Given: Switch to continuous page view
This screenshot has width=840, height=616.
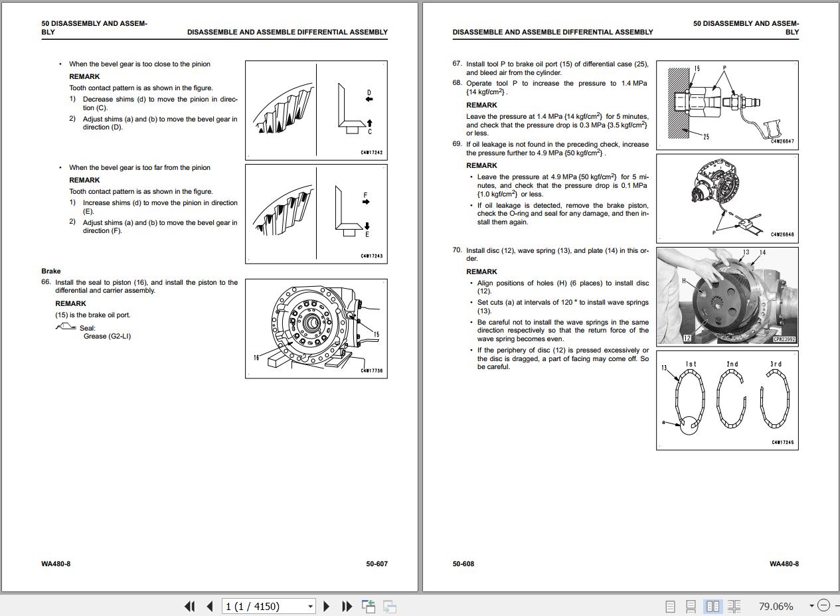Looking at the screenshot, I should click(691, 606).
